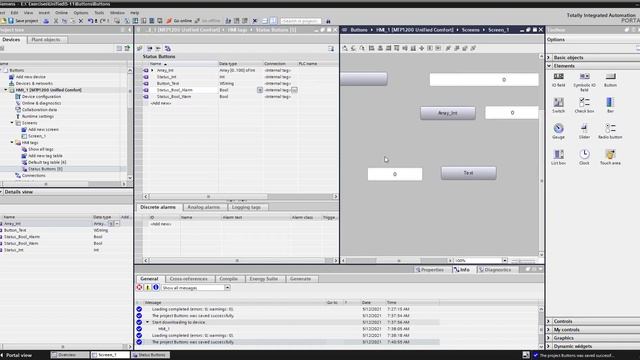This screenshot has width=640, height=360.
Task: Click the errors filter icon in Info messages
Action: 140,288
